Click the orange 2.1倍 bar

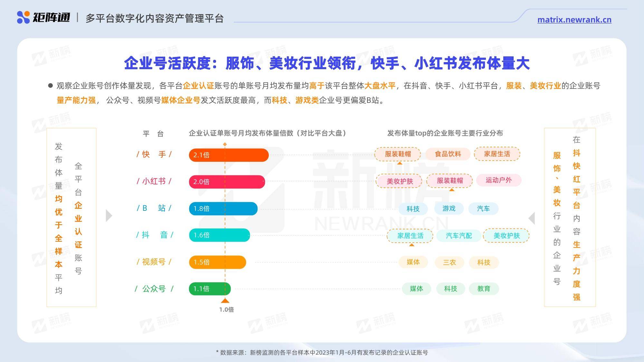(229, 155)
